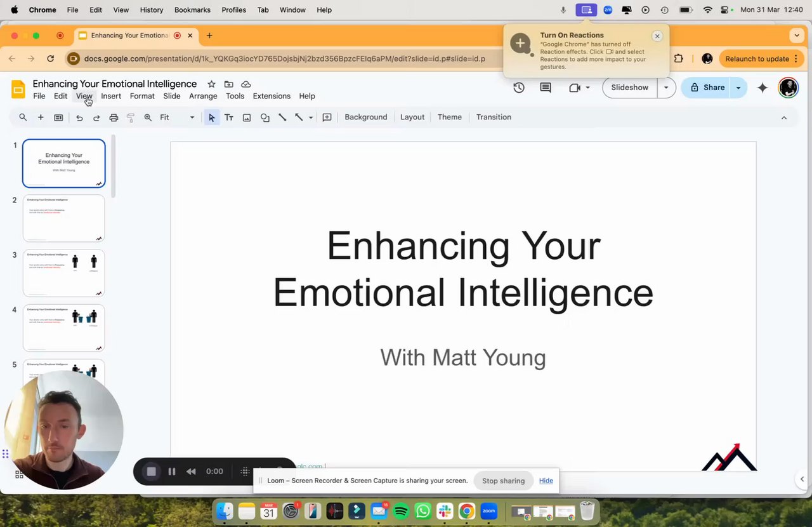Screen dimensions: 812x527
Task: Insert a text box with Tt tool
Action: click(229, 117)
